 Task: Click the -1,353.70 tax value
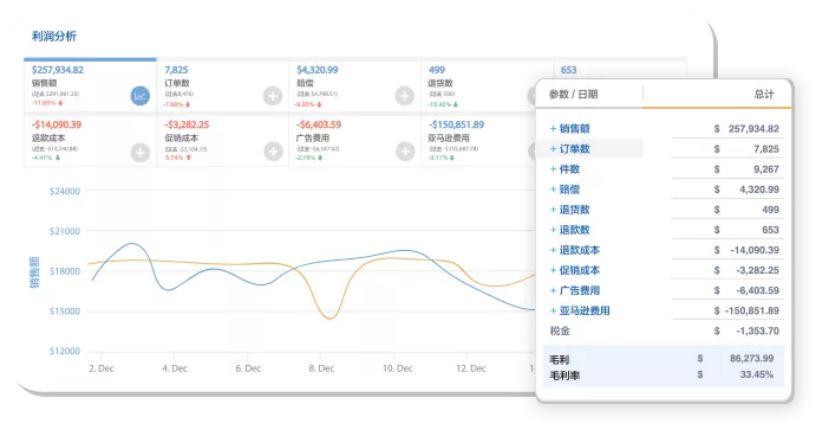click(x=757, y=331)
